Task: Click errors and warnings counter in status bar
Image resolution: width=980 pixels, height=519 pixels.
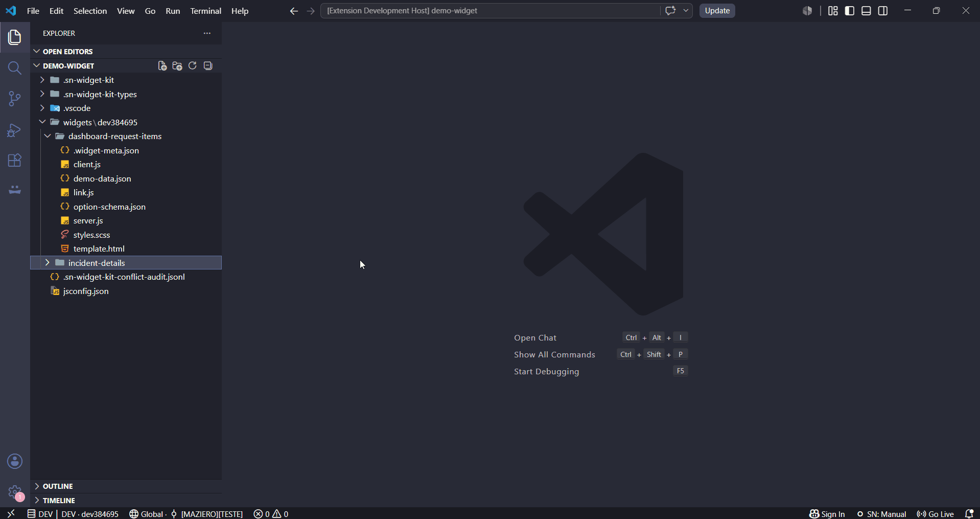Action: pyautogui.click(x=271, y=513)
